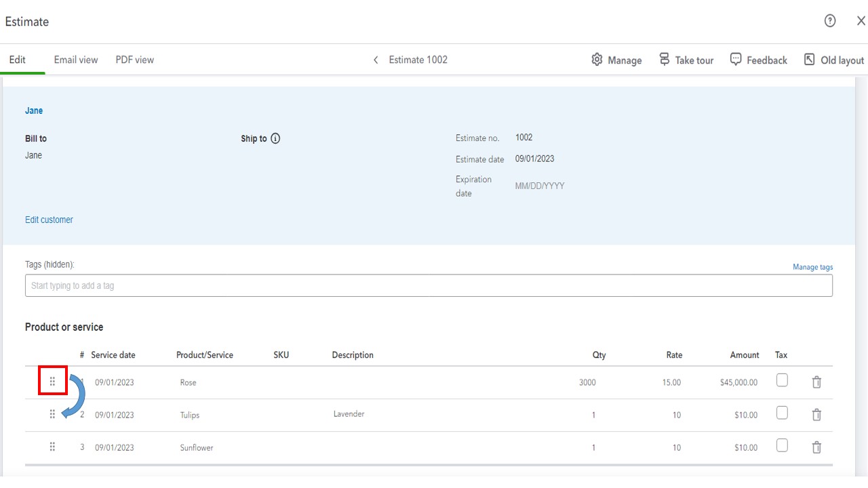868x488 pixels.
Task: Grab the drag handle for Sunflower row
Action: click(52, 447)
